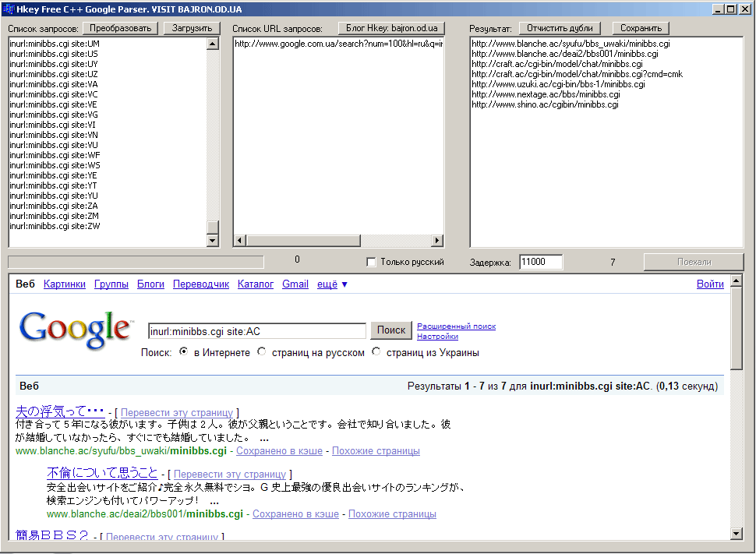Click the progress bar below query list

(136, 262)
